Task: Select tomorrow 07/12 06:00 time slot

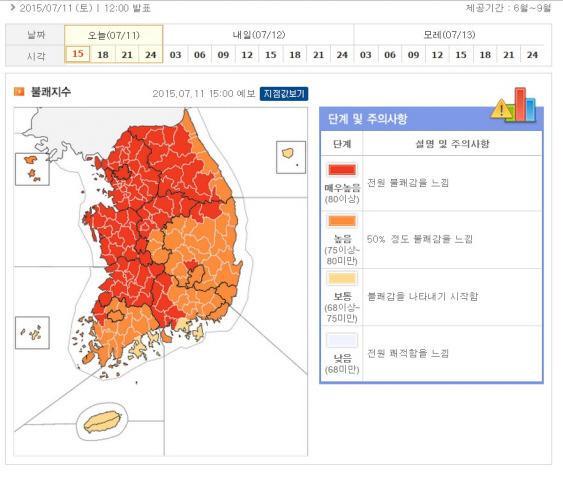Action: [x=200, y=55]
